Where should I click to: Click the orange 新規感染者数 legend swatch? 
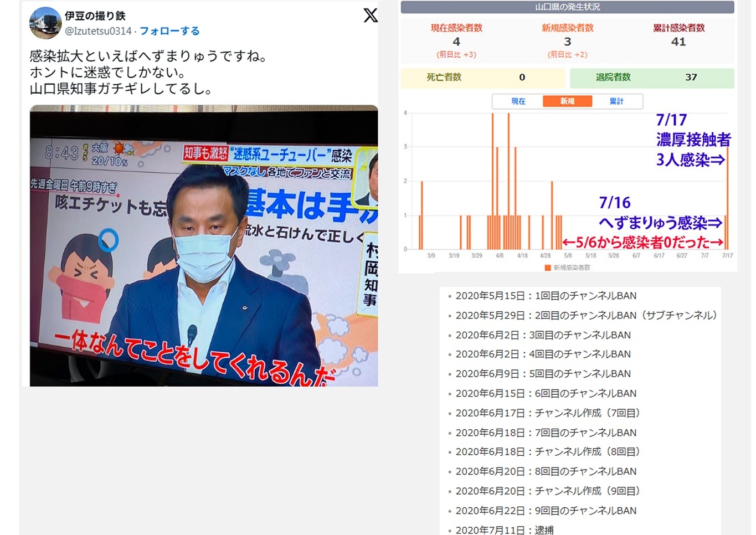pos(548,268)
